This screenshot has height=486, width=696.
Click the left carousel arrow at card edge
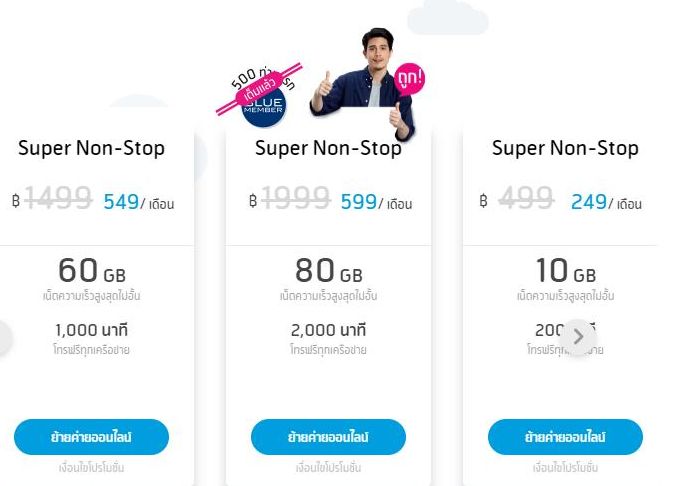[3, 338]
